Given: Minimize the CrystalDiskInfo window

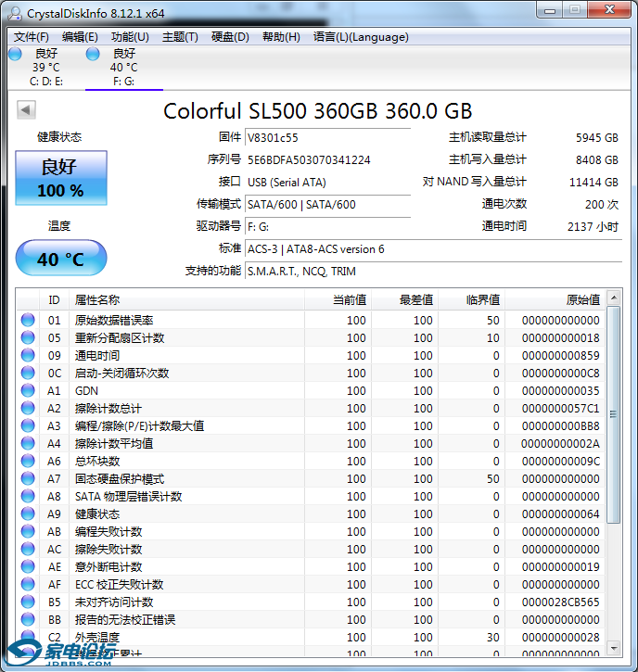Looking at the screenshot, I should [x=550, y=10].
